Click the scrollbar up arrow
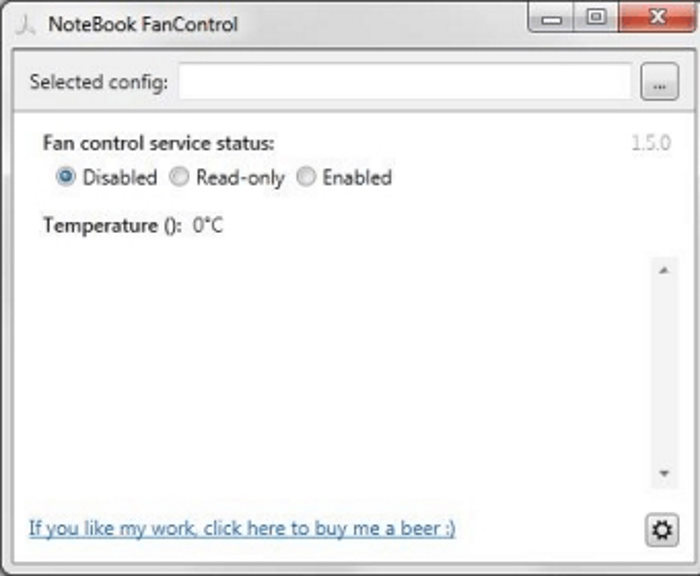The height and width of the screenshot is (576, 700). click(x=664, y=270)
